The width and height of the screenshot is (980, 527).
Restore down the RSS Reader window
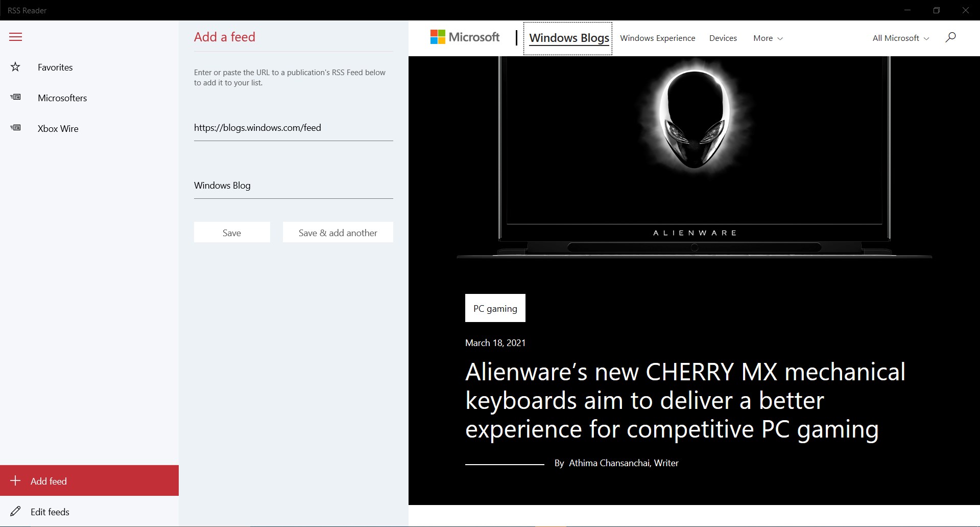936,10
